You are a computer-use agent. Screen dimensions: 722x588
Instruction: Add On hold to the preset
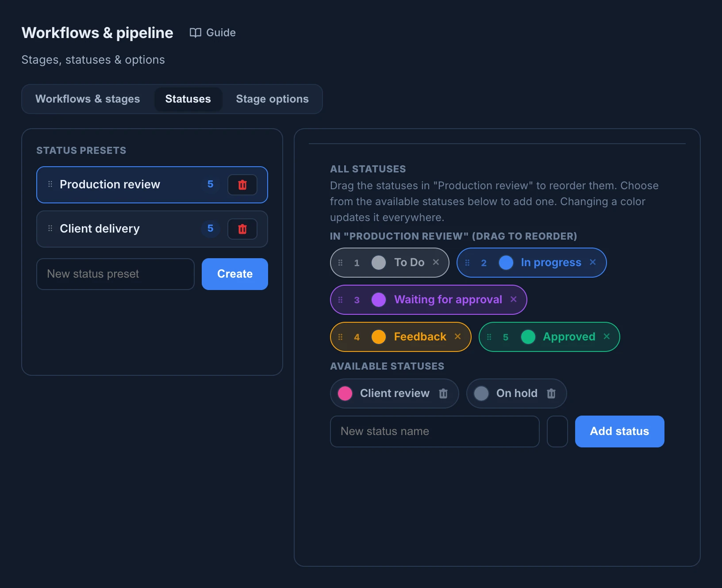[x=517, y=393]
